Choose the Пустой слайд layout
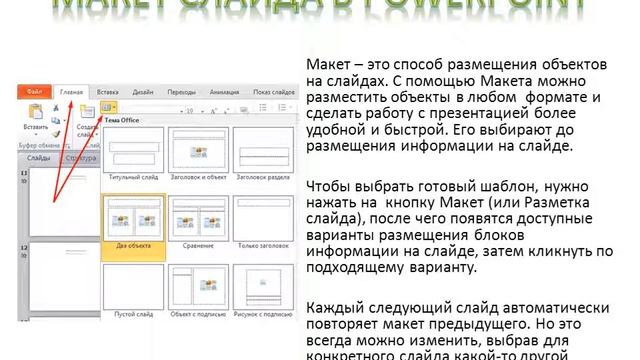This screenshot has width=640, height=360. pos(133,291)
